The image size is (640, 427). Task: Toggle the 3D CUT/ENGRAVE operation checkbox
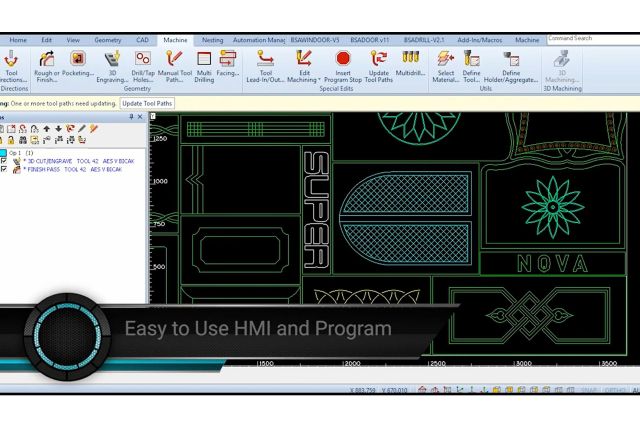(x=4, y=160)
